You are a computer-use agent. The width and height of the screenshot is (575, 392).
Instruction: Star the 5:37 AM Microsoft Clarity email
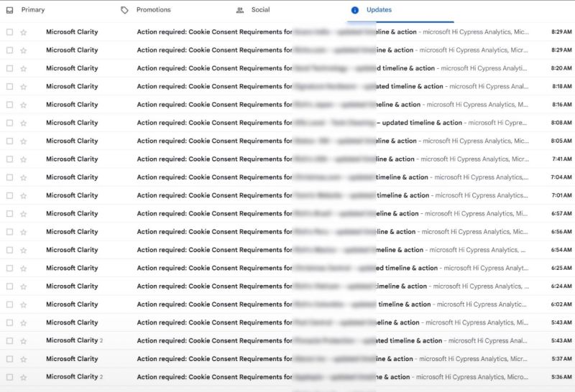[x=23, y=359]
